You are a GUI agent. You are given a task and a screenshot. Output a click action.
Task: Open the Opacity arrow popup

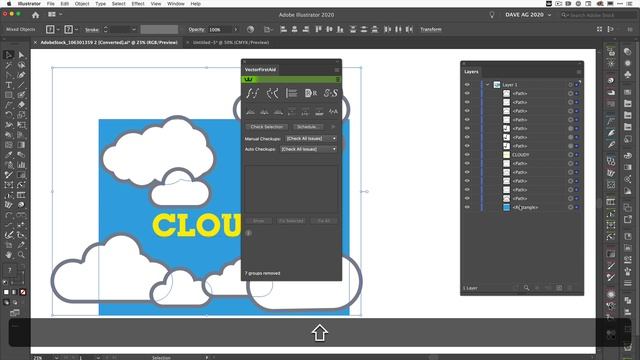point(235,29)
